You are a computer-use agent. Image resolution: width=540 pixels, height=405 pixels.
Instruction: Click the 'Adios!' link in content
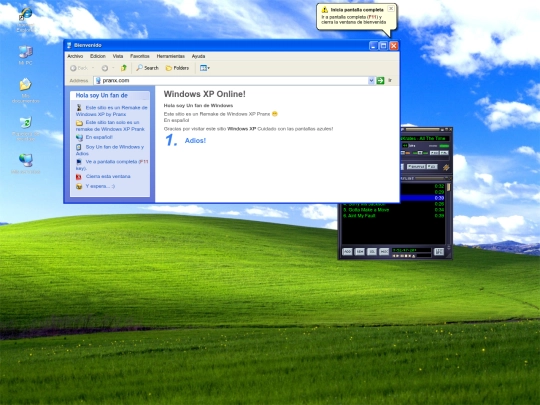tap(195, 141)
